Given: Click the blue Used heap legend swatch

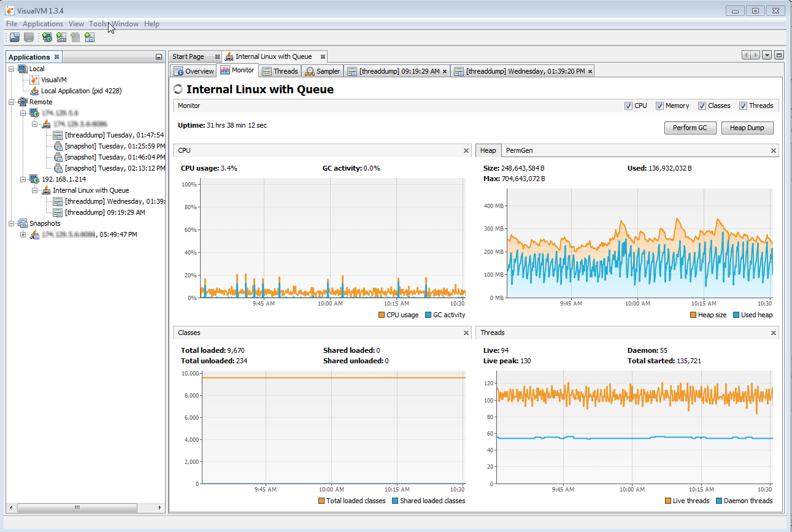Looking at the screenshot, I should tap(736, 315).
